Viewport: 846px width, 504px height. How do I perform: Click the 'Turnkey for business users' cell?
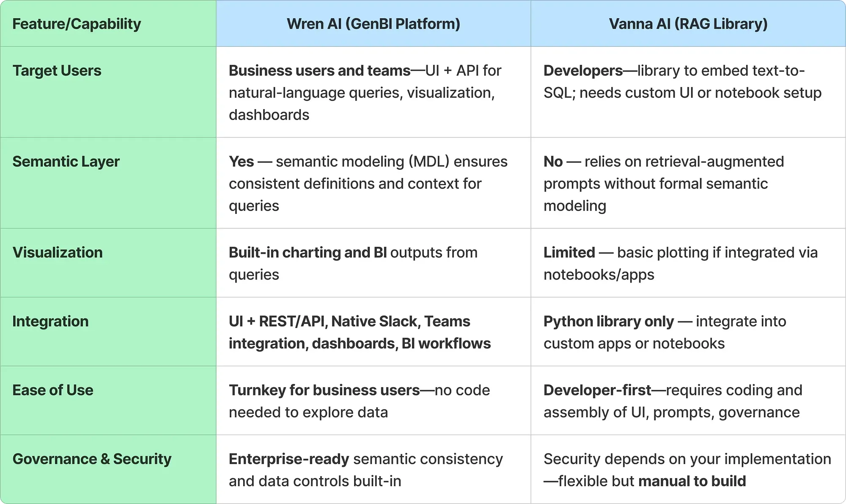[359, 401]
